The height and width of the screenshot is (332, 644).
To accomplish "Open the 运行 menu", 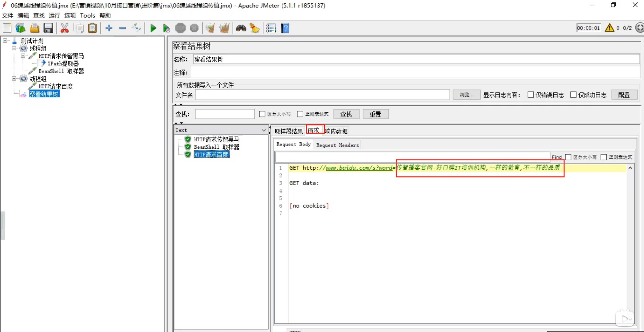I will coord(54,16).
